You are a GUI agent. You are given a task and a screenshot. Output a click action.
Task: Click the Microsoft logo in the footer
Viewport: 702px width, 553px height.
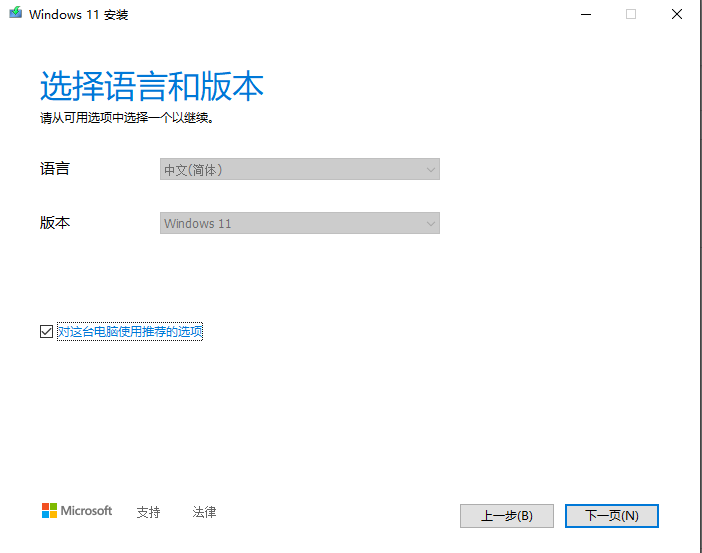tap(77, 510)
